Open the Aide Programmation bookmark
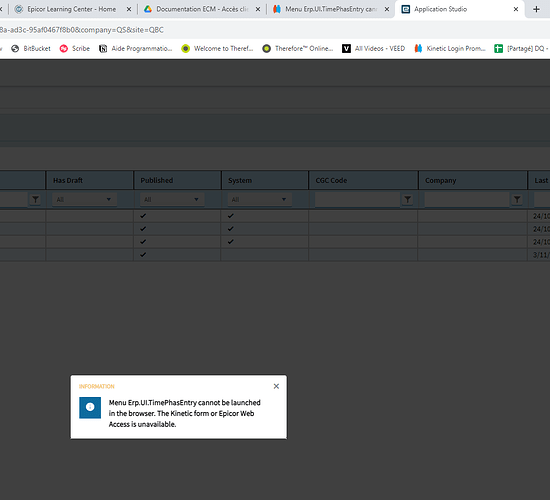 pyautogui.click(x=135, y=48)
